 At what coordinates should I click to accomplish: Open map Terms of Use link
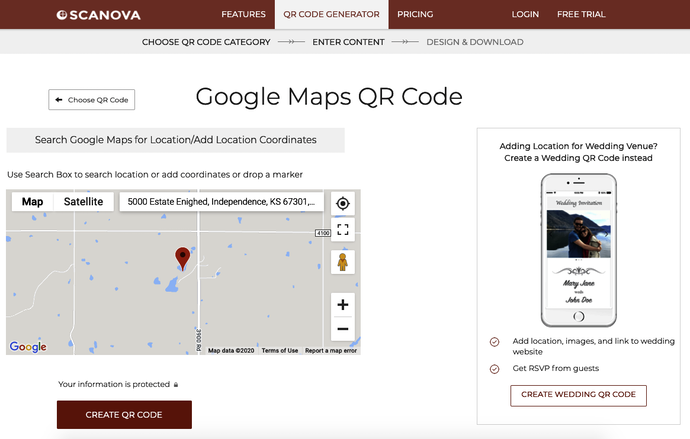tap(280, 351)
